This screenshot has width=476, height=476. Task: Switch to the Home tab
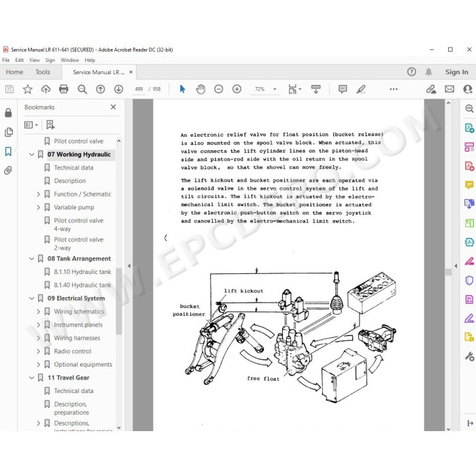(14, 72)
